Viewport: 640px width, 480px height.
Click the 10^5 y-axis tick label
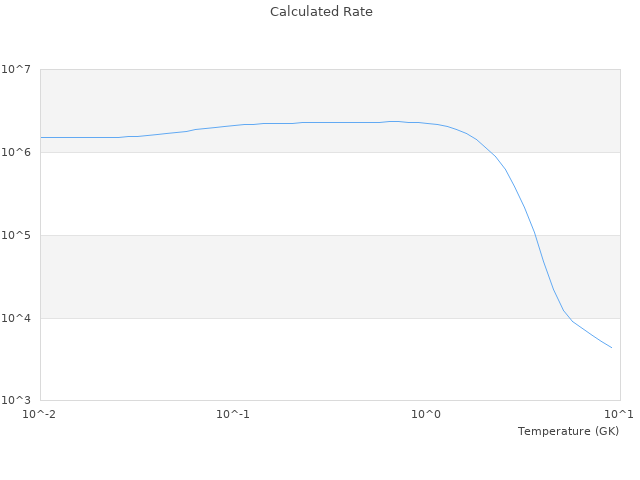tap(16, 235)
